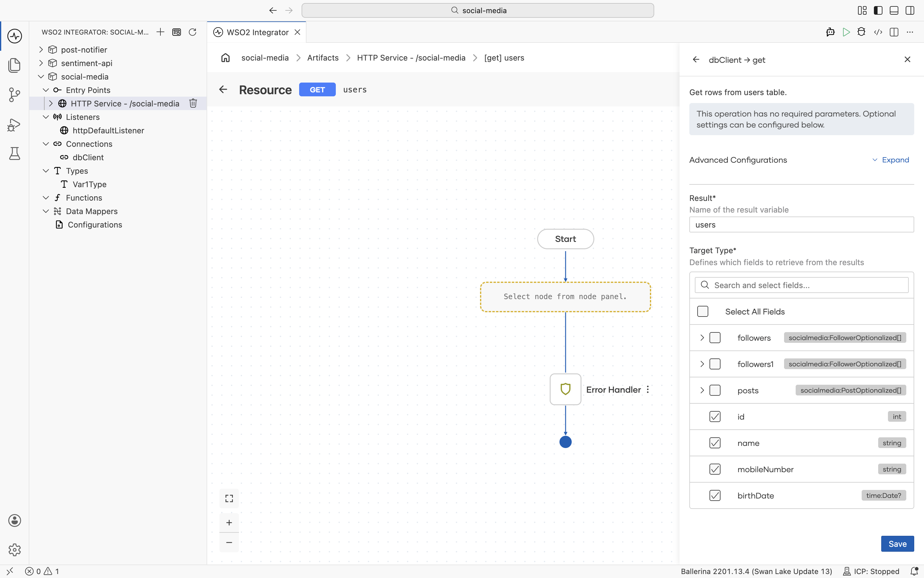Click the Start node in the diagram

(566, 239)
